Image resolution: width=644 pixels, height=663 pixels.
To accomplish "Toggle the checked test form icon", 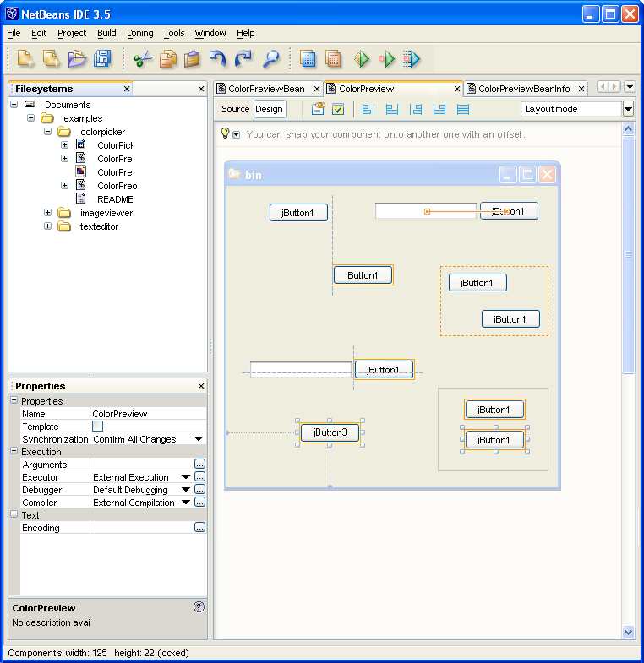I will click(338, 110).
